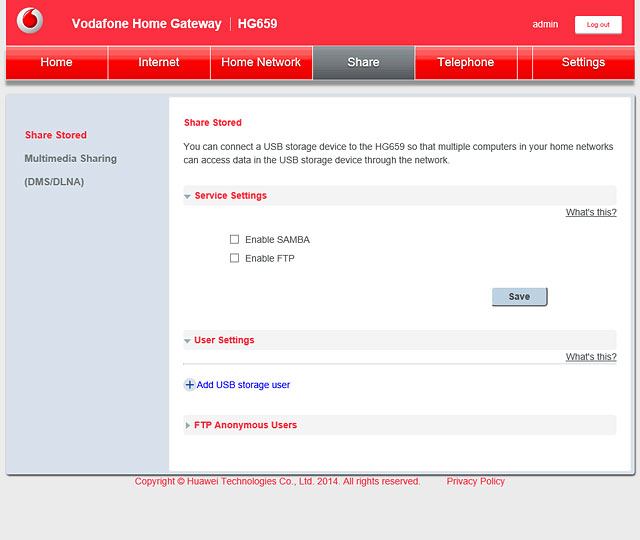Open Multimedia Sharing (DMS/DLNA) in sidebar
Screen dimensions: 640x540
click(x=71, y=170)
